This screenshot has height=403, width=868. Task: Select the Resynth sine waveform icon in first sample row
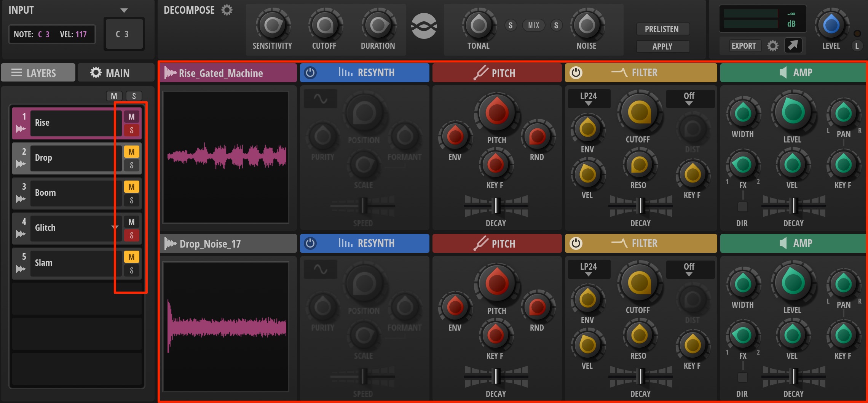321,99
